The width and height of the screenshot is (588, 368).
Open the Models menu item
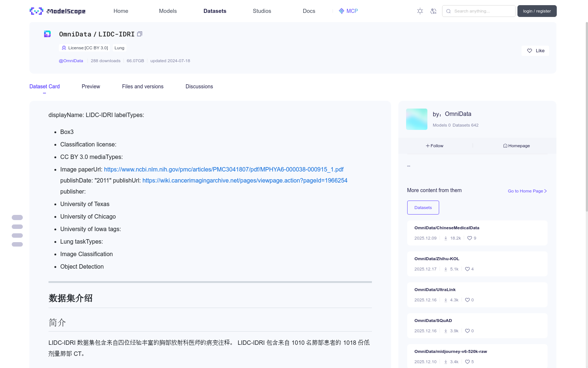click(x=168, y=11)
